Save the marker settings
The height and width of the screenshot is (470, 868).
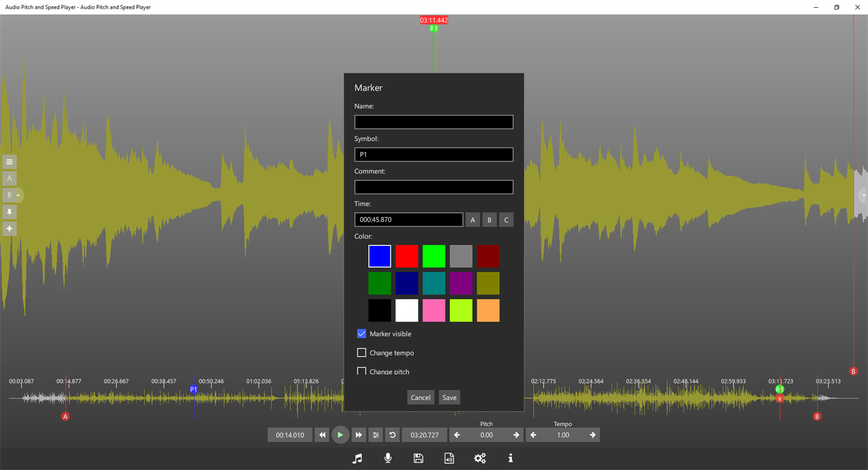(x=449, y=398)
